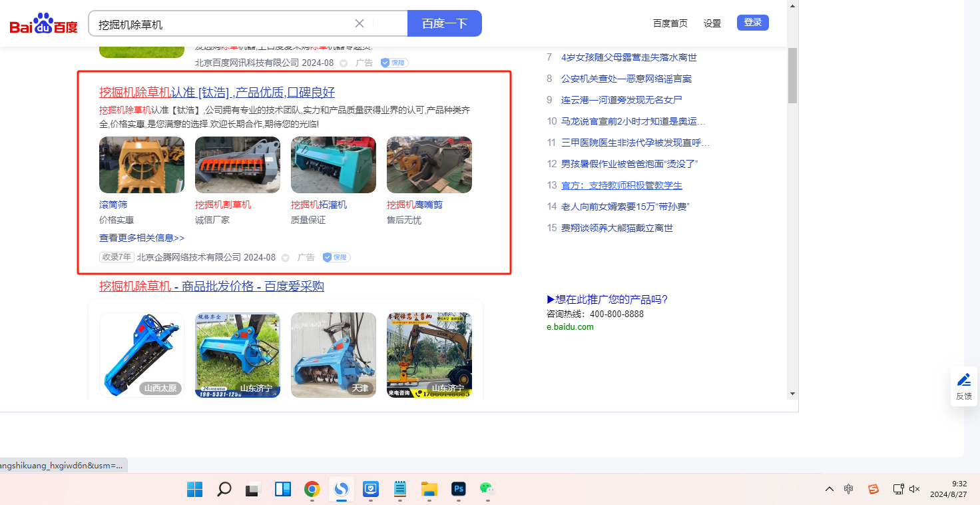Open hot item 4岁女孩随父母露营走失落水离世
The image size is (980, 505).
tap(629, 57)
